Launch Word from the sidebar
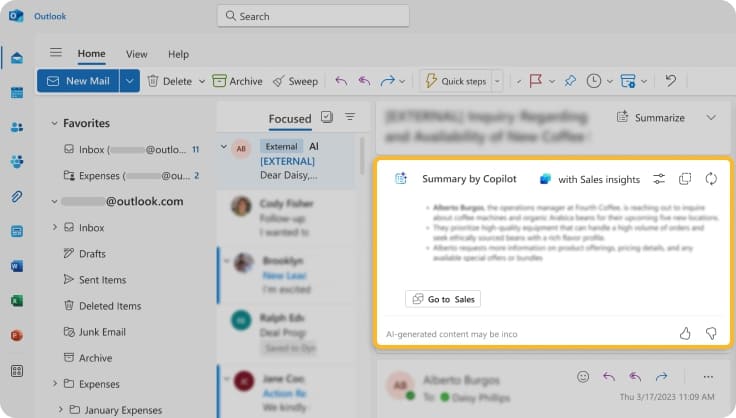736x418 pixels. (x=17, y=266)
